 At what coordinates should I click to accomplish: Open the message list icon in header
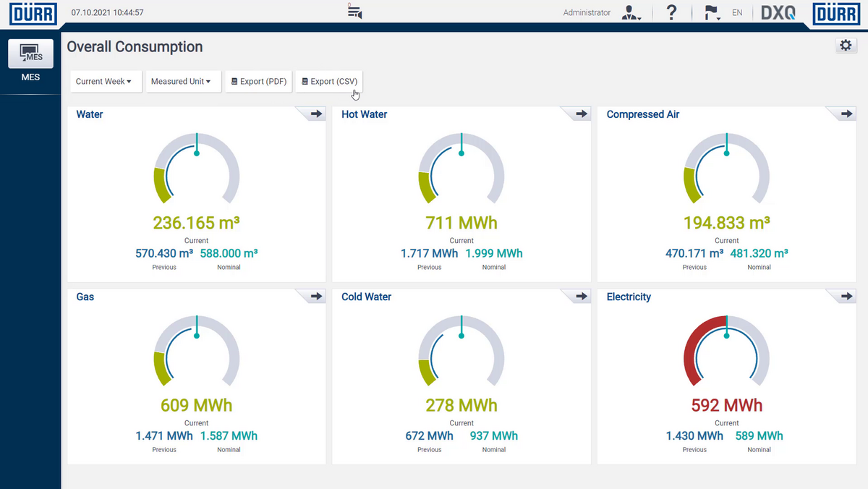pyautogui.click(x=354, y=12)
